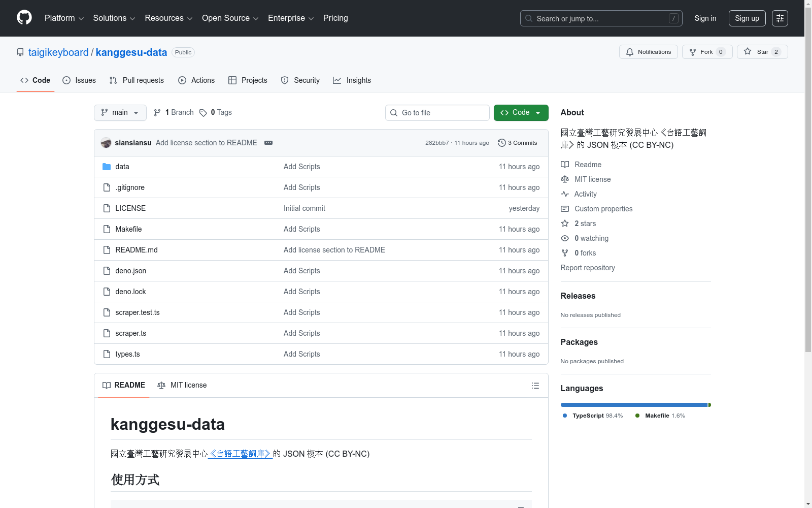This screenshot has height=508, width=812.
Task: Click the fork icon beside 0 forks
Action: point(565,253)
